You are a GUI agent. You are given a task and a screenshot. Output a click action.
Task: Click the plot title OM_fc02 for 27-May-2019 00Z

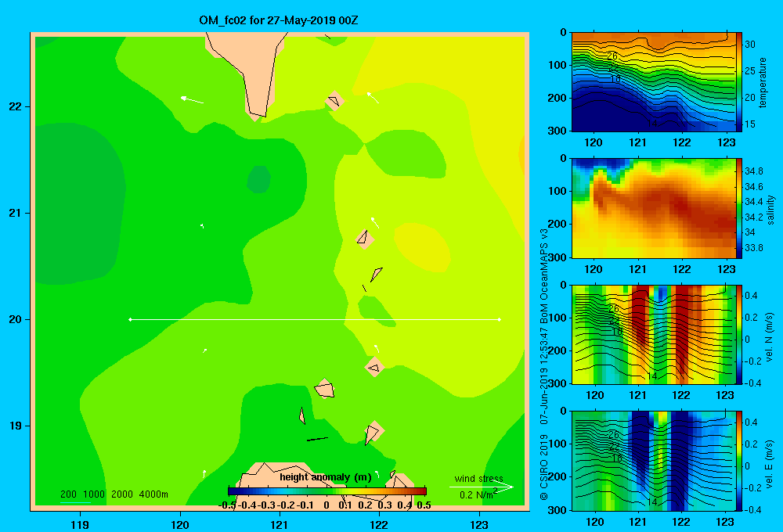278,20
